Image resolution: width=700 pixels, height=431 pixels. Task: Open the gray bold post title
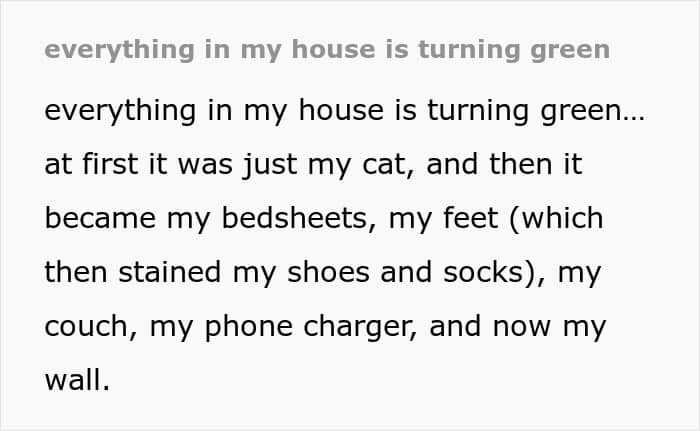click(x=327, y=50)
